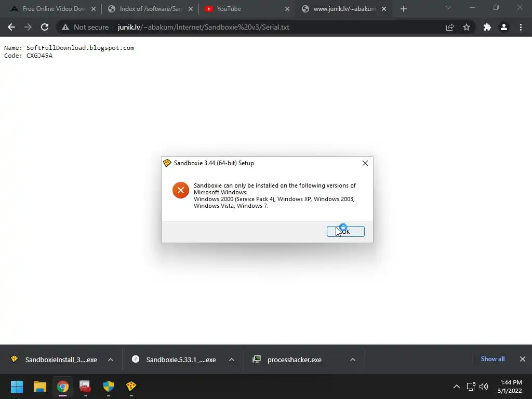This screenshot has height=399, width=532.
Task: Close the Index of /software tab
Action: point(191,9)
